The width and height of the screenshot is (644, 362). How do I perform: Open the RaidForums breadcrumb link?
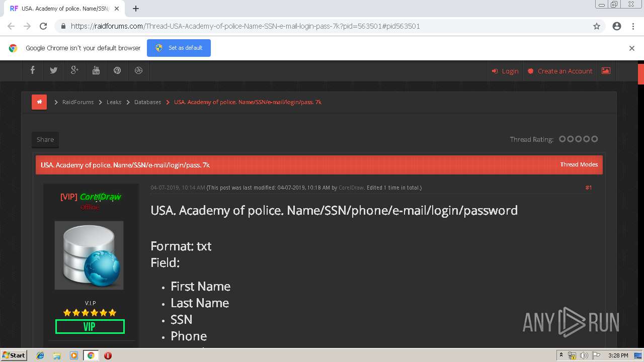(78, 102)
